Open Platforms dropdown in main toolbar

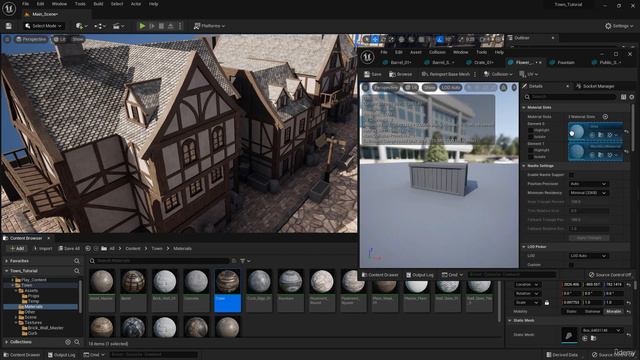[209, 26]
